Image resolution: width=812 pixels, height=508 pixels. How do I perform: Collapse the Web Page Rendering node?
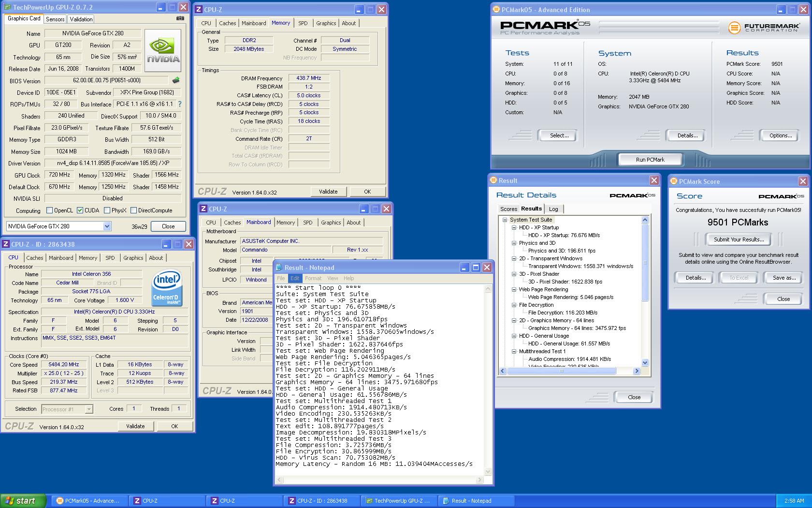(514, 289)
